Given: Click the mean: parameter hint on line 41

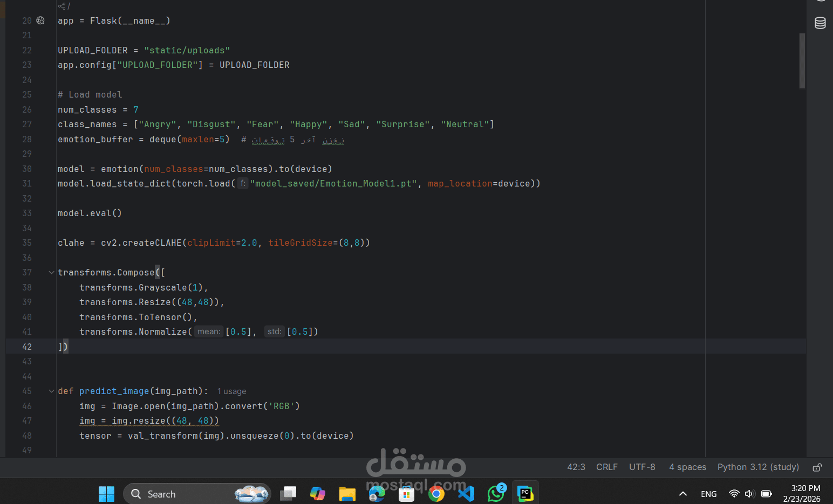Looking at the screenshot, I should tap(209, 332).
